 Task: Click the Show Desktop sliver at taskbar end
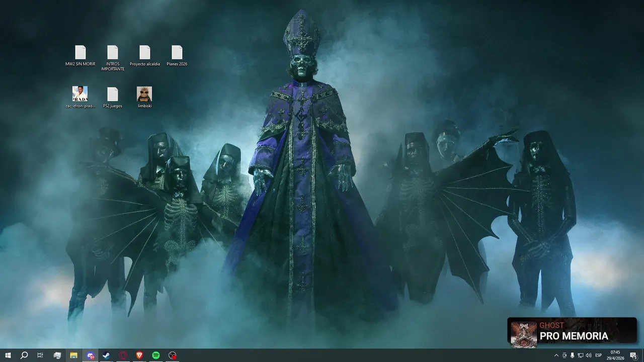click(643, 355)
